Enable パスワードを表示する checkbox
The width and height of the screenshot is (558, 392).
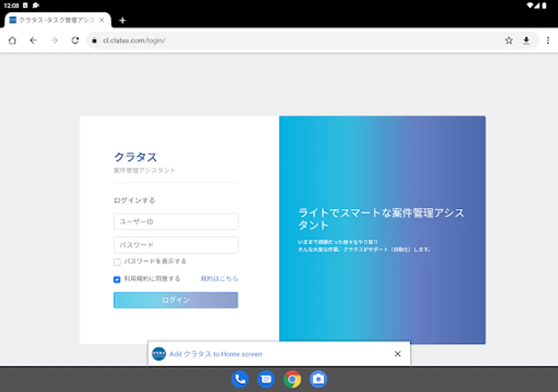(117, 262)
